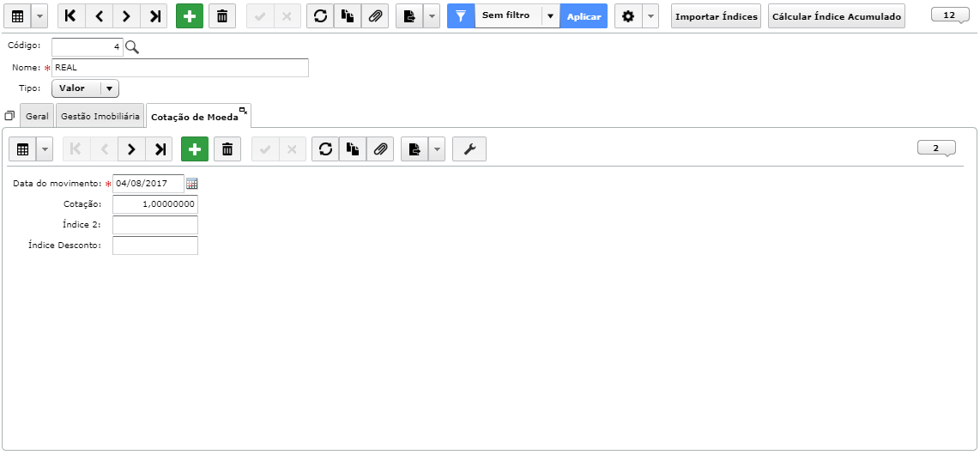This screenshot has height=455, width=980.
Task: Switch to the Gestão Imobiliária tab
Action: coord(100,116)
